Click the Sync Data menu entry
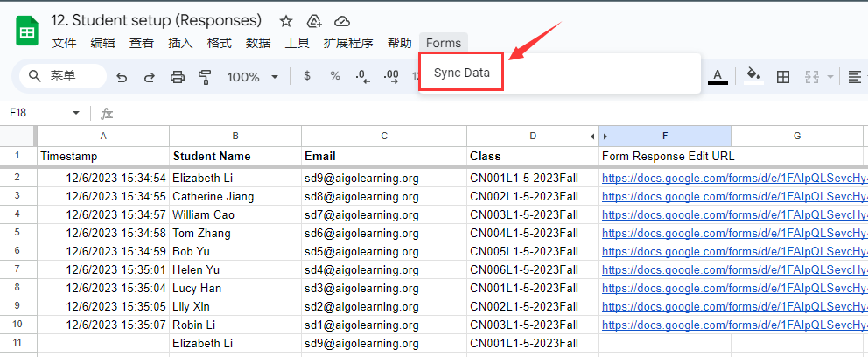 461,73
